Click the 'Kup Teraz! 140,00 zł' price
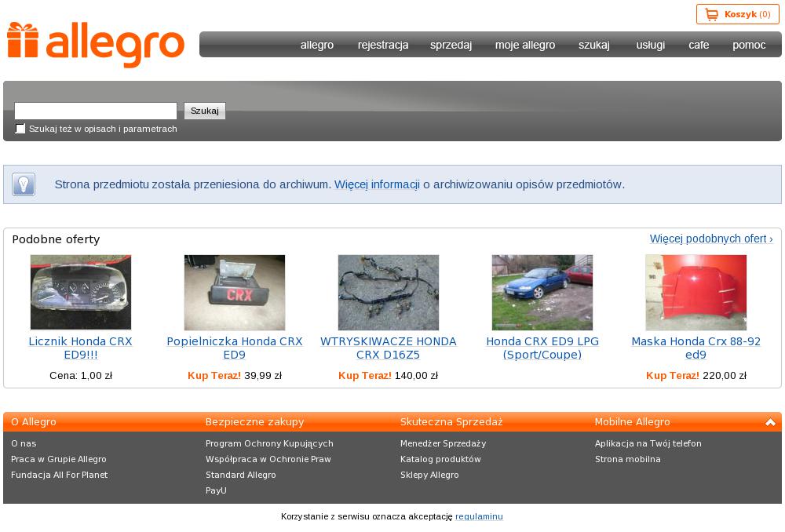 pyautogui.click(x=388, y=375)
